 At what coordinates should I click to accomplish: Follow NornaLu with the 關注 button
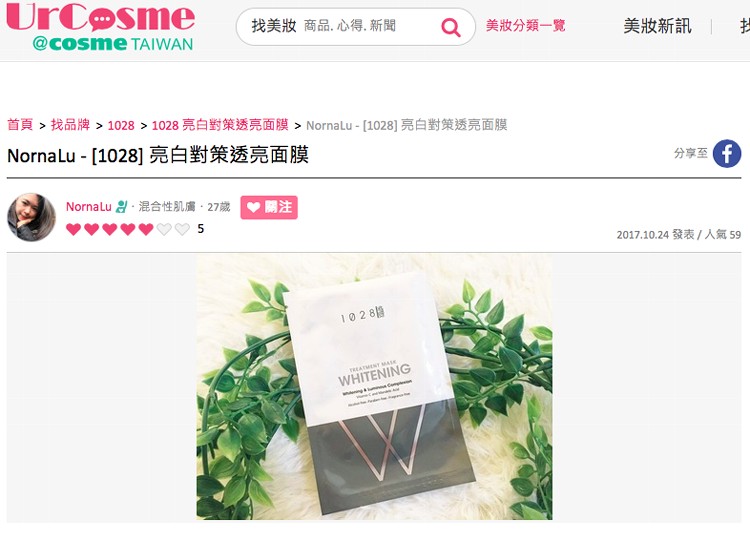(269, 207)
